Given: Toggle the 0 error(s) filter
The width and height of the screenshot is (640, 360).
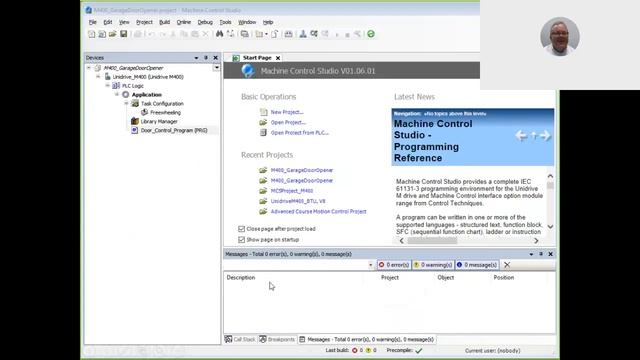Looking at the screenshot, I should pos(394,265).
